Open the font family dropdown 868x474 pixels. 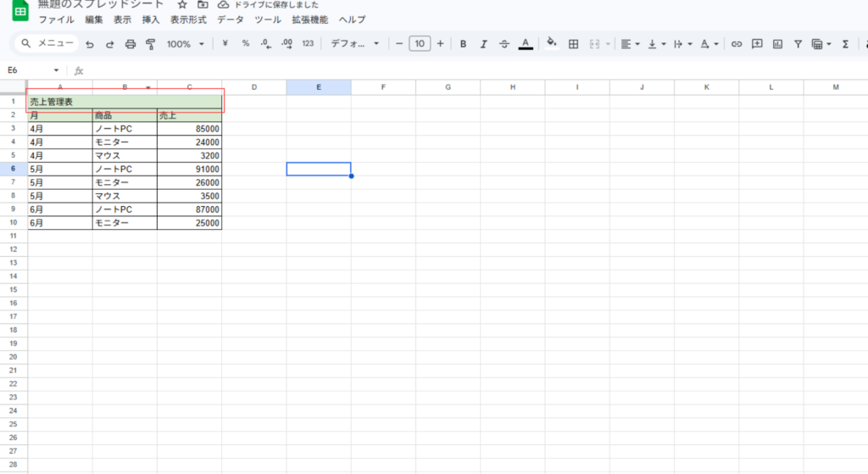click(354, 44)
